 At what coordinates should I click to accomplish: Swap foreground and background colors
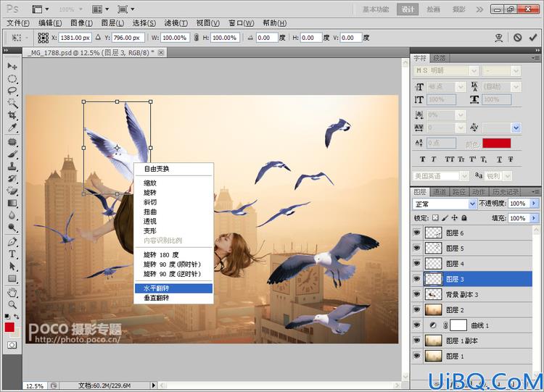[x=16, y=317]
